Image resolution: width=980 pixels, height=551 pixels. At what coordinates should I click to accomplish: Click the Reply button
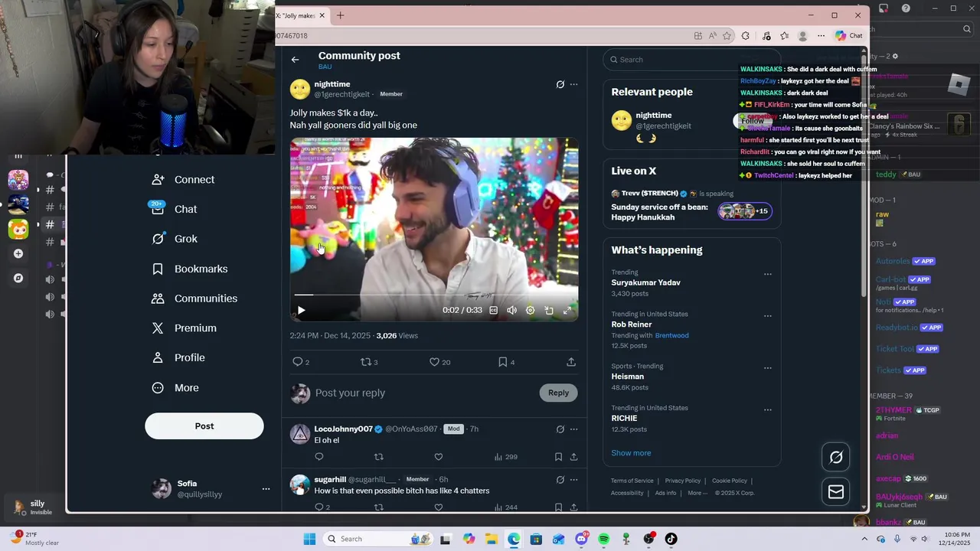[x=558, y=393]
